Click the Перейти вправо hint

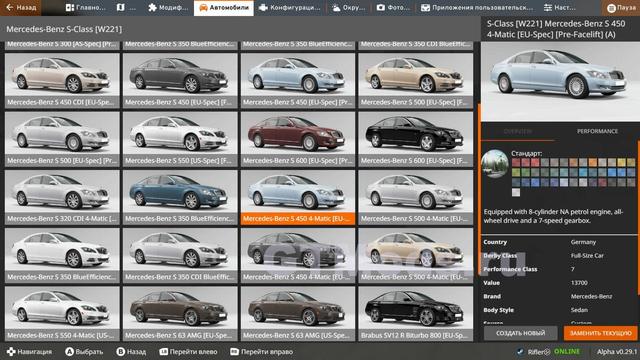click(x=261, y=351)
